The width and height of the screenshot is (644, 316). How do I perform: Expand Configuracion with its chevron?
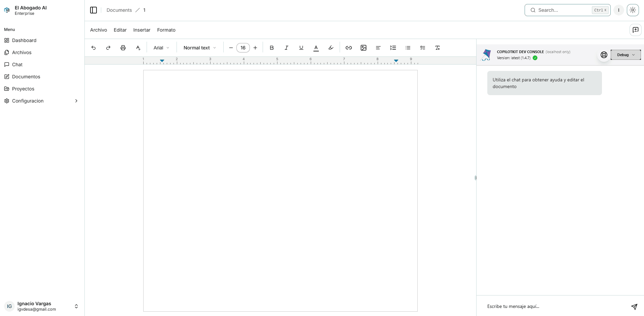[x=76, y=101]
